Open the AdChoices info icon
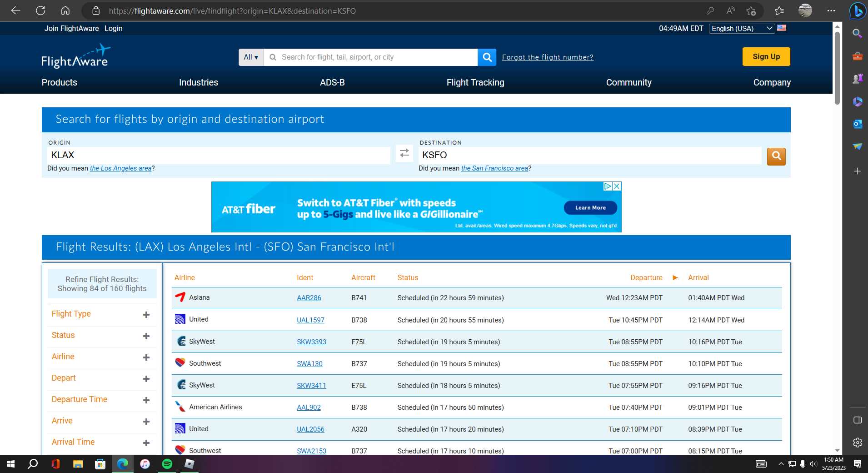The image size is (868, 473). click(608, 186)
